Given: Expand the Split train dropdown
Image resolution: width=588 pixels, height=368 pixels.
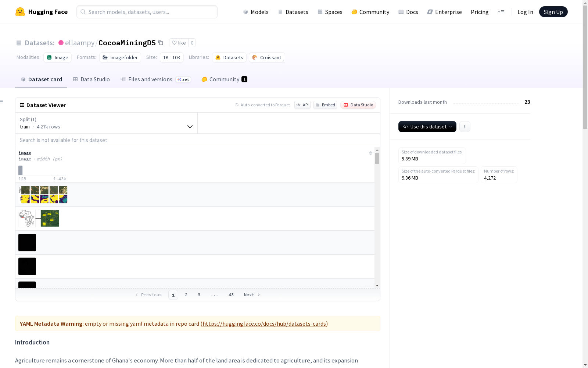Looking at the screenshot, I should (107, 123).
